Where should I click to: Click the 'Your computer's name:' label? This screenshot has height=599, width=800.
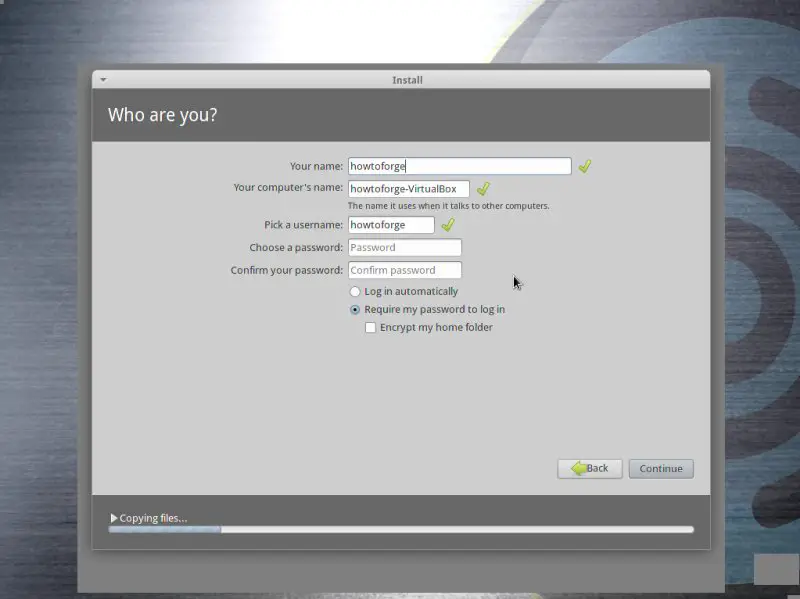(x=288, y=187)
